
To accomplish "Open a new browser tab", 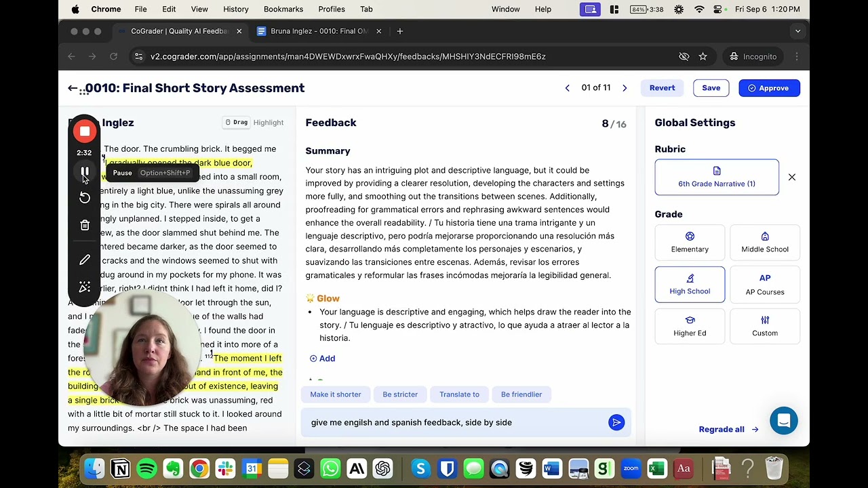I will pos(399,31).
